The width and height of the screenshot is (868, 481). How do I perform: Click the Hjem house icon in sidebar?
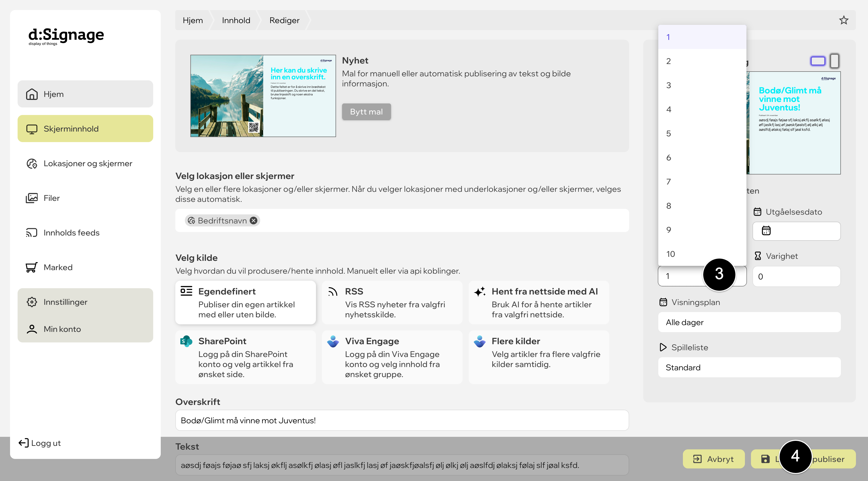click(32, 94)
